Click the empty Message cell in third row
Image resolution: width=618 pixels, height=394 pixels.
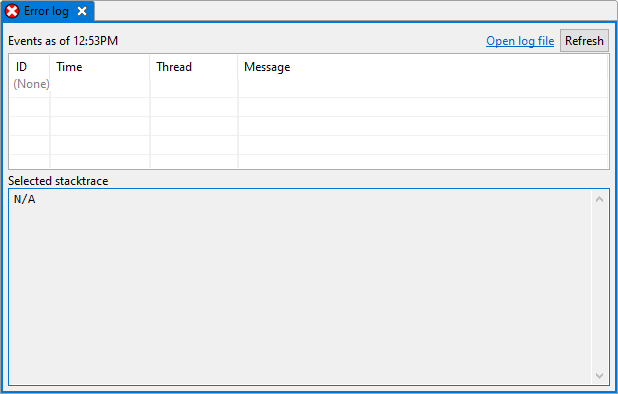[x=423, y=126]
